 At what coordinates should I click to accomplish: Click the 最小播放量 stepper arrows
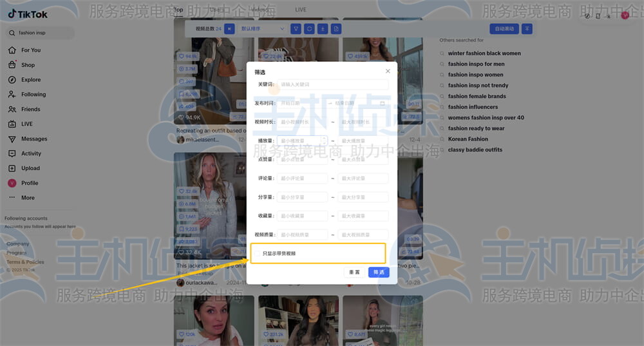click(324, 140)
